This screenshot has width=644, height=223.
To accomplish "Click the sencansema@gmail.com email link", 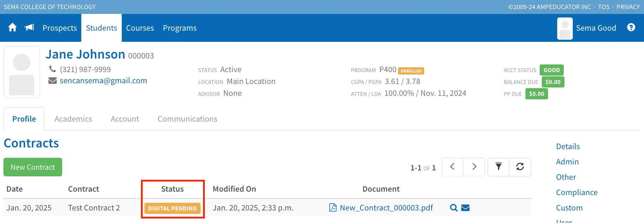I will click(103, 81).
